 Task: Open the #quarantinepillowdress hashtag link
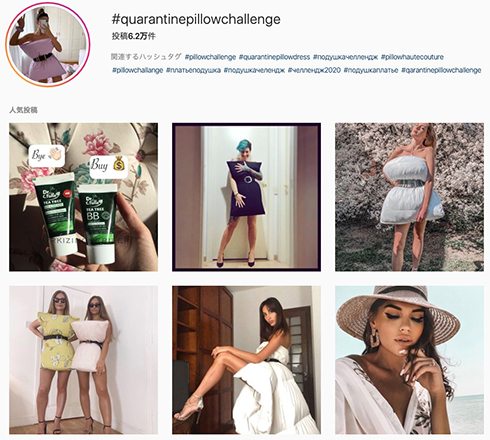(x=274, y=57)
